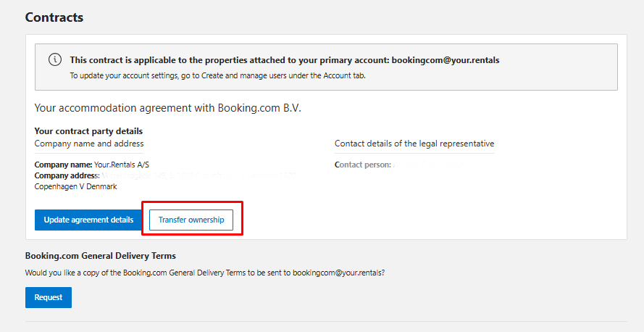Image resolution: width=644 pixels, height=332 pixels.
Task: Click the email address in the delivery terms question
Action: coord(338,273)
